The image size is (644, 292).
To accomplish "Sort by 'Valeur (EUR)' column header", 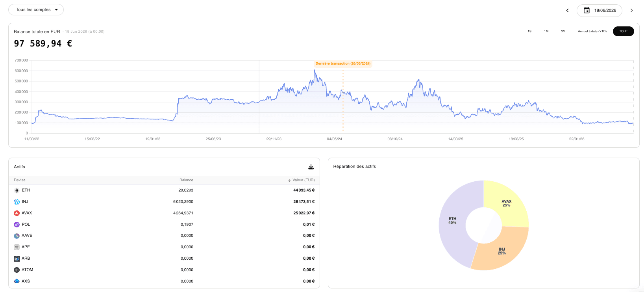I will pyautogui.click(x=302, y=180).
